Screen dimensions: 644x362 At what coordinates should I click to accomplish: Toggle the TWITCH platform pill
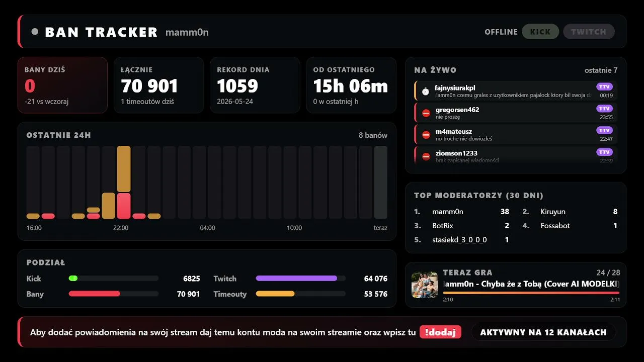tap(589, 32)
